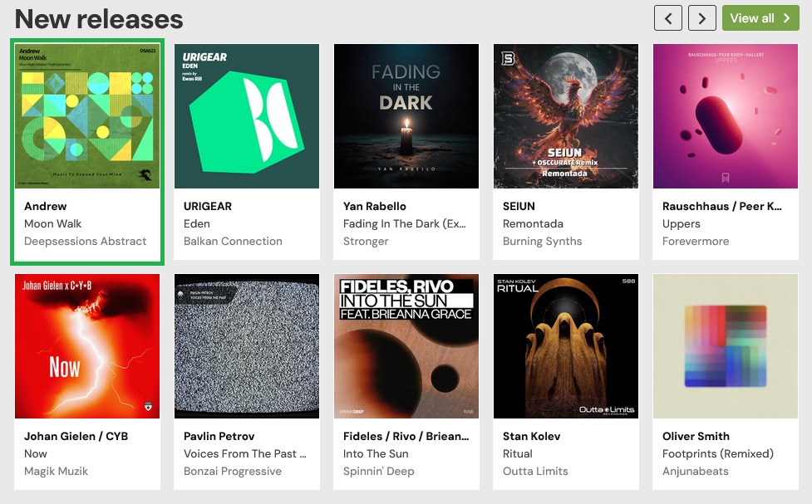
Task: Open the Anjunabeats label link
Action: (696, 472)
